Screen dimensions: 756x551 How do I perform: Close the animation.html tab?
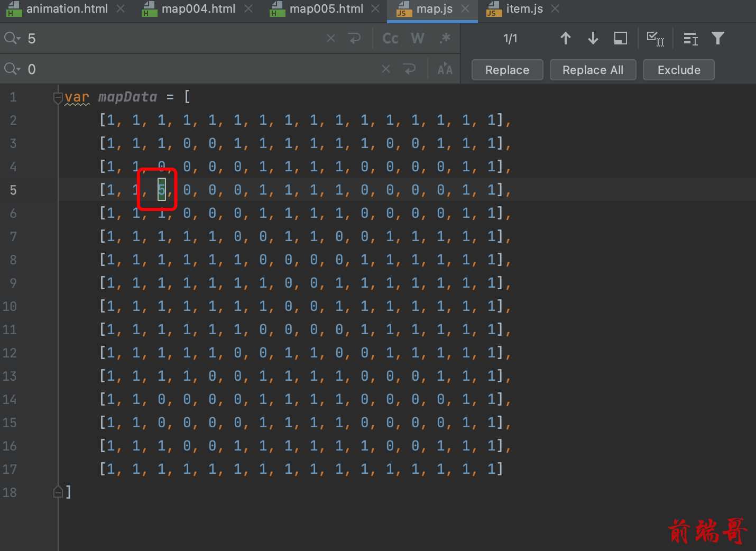click(121, 9)
